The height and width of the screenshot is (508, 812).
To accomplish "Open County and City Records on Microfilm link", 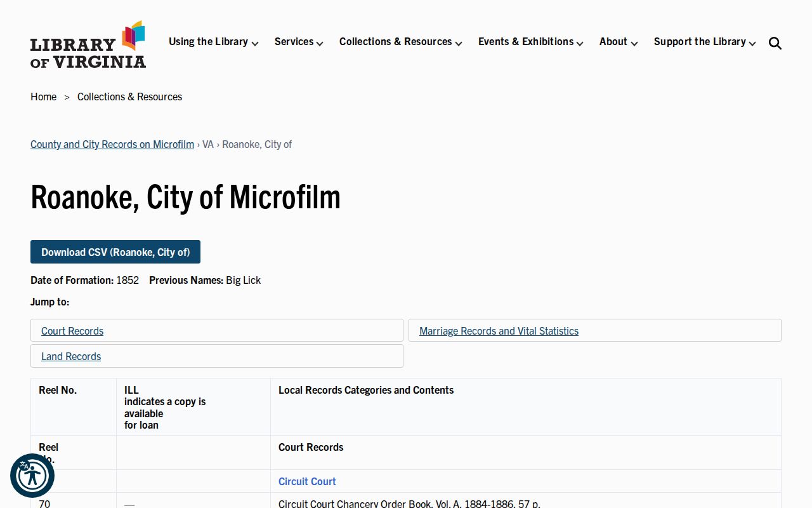I will coord(112,144).
